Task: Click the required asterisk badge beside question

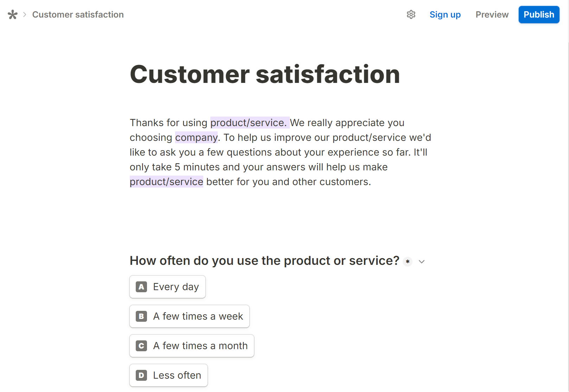Action: click(x=408, y=262)
